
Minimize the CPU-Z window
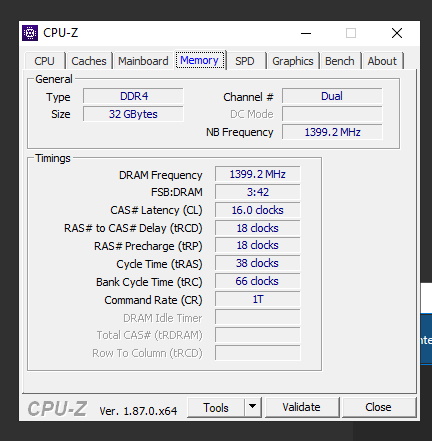(306, 33)
